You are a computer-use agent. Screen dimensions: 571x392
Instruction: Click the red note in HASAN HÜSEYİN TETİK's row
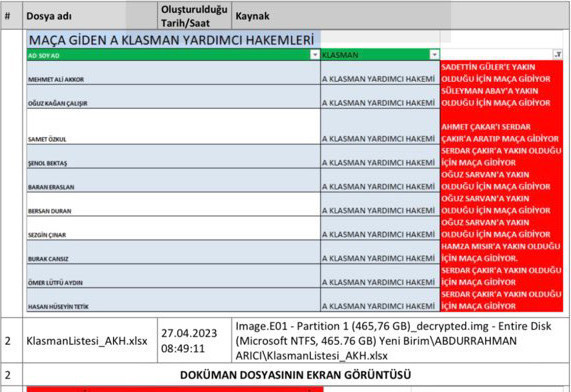[x=501, y=300]
